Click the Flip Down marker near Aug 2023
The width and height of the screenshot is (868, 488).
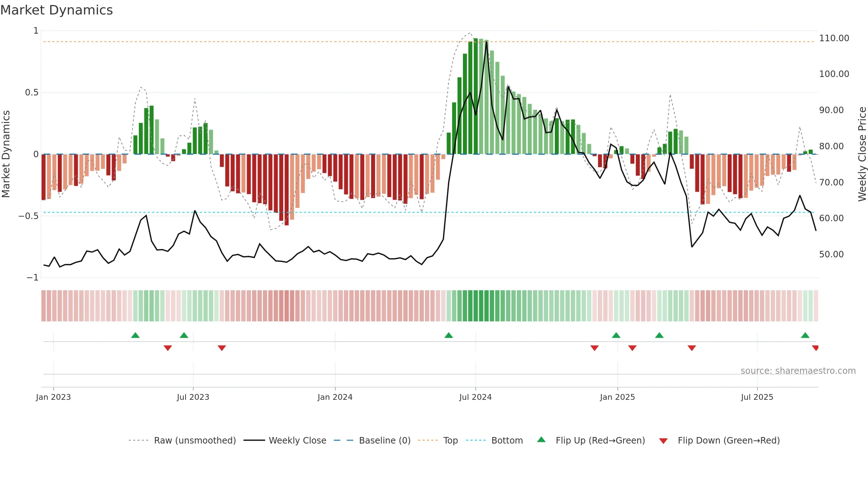[x=222, y=348]
